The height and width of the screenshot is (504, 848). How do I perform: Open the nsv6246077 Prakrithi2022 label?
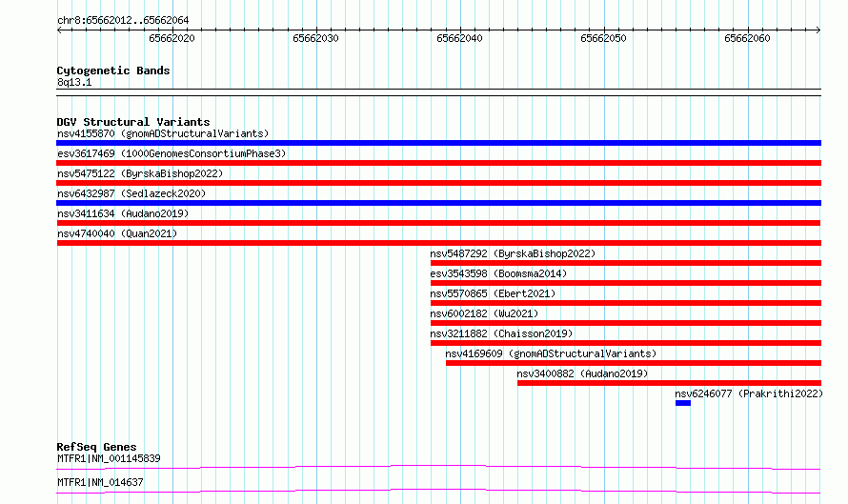[x=749, y=393]
